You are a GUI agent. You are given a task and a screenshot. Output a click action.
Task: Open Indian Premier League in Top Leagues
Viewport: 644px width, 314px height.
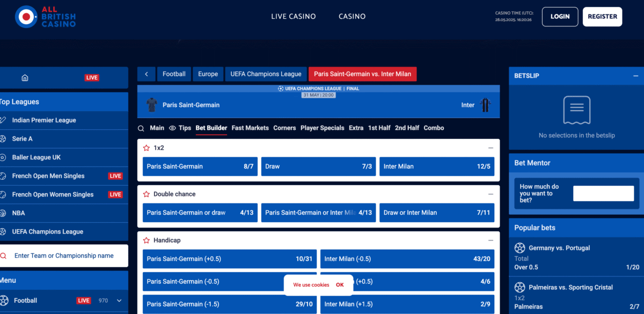tap(64, 120)
